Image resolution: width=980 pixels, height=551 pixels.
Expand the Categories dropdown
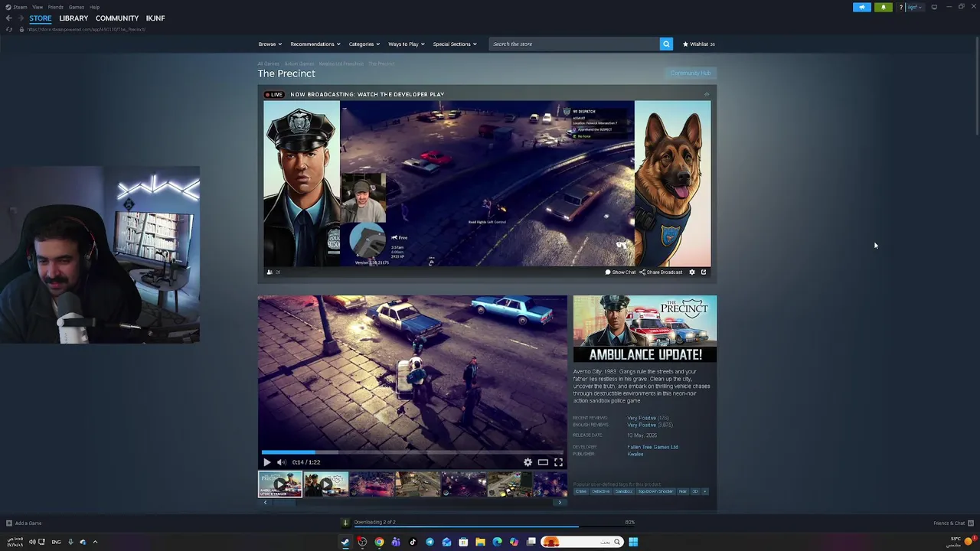[x=364, y=44]
